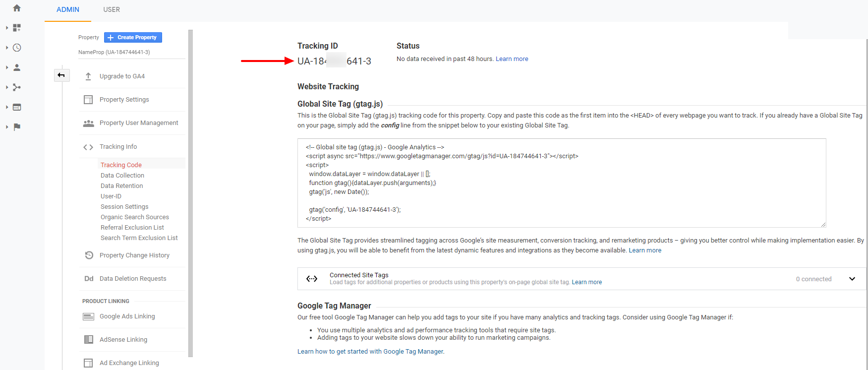868x370 pixels.
Task: Select the Customization reports icon
Action: 16,28
